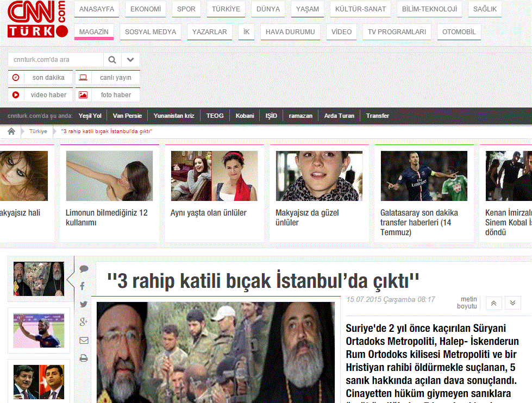
Task: Click in the cnnturk.com search field
Action: point(55,60)
